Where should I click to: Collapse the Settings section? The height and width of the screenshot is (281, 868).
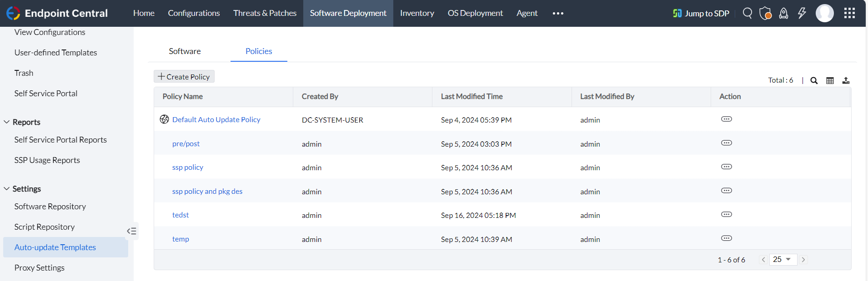tap(7, 189)
